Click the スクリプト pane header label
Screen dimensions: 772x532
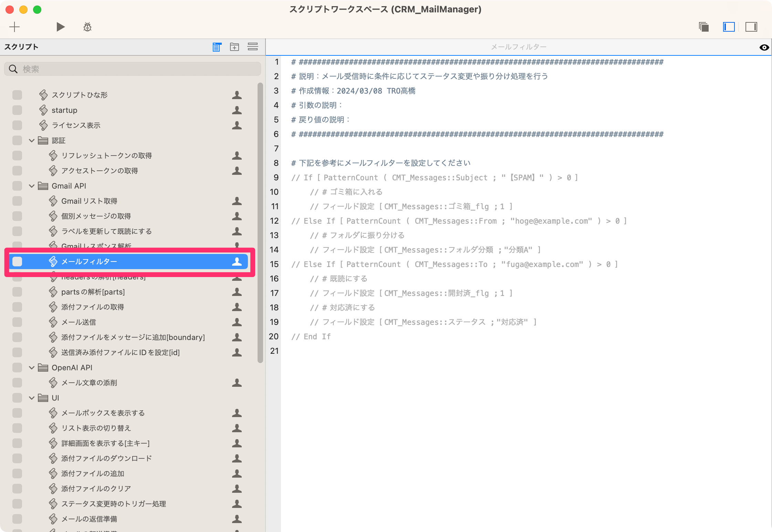point(21,47)
